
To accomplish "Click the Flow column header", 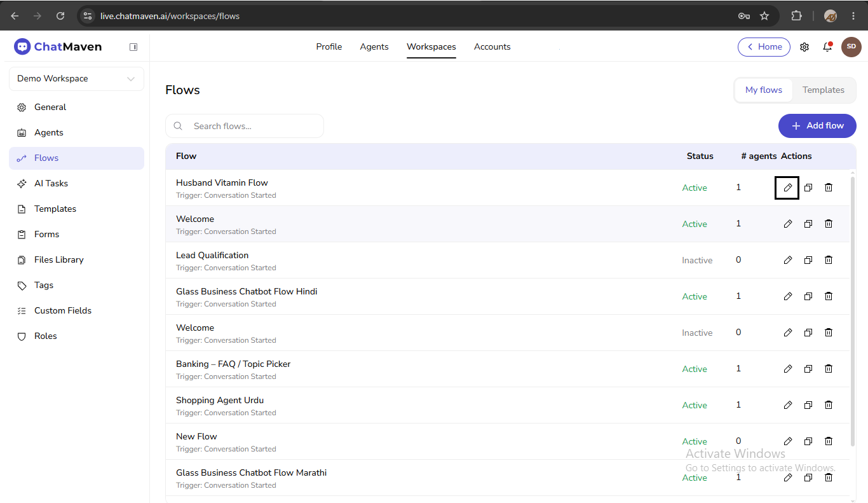I will [186, 156].
